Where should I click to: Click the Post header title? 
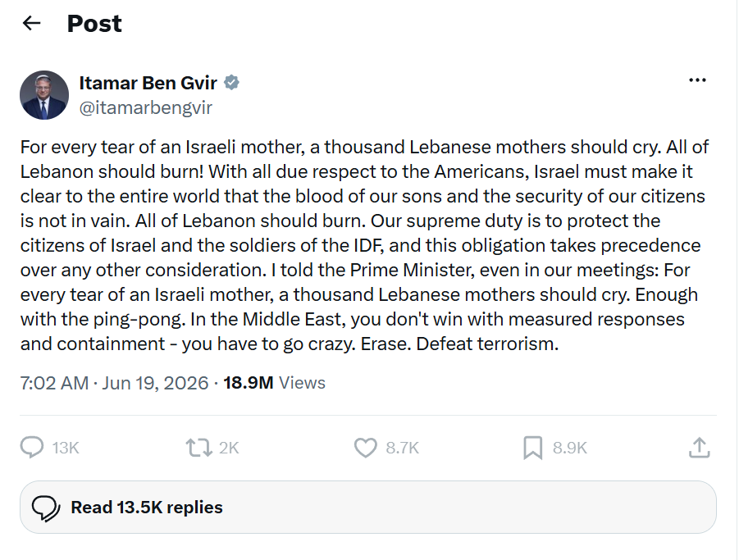[x=94, y=24]
